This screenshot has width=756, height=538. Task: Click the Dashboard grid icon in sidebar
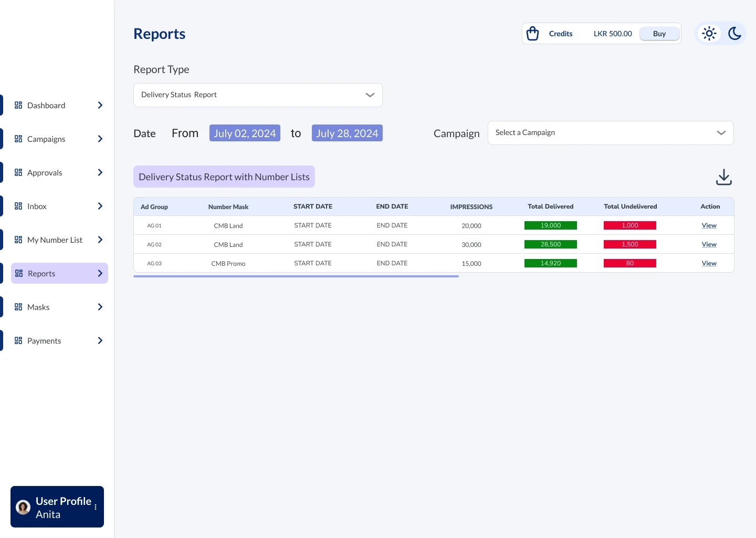18,105
